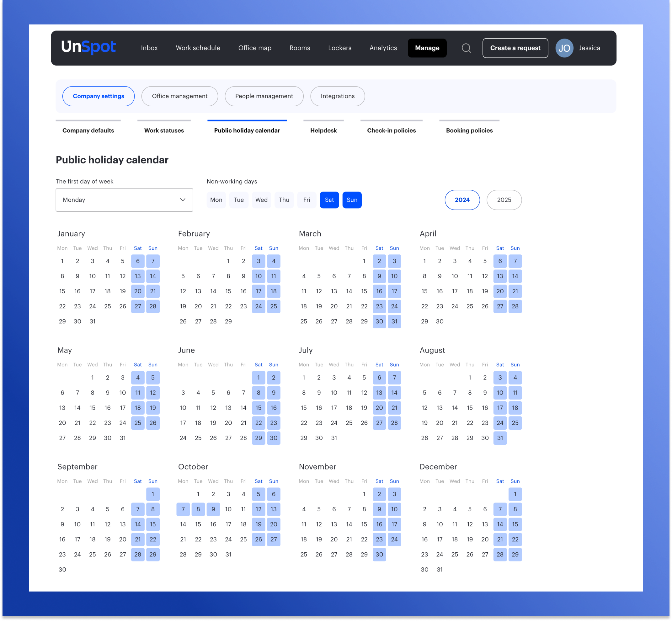The image size is (672, 621).
Task: Click the Jessica user name
Action: (x=589, y=48)
